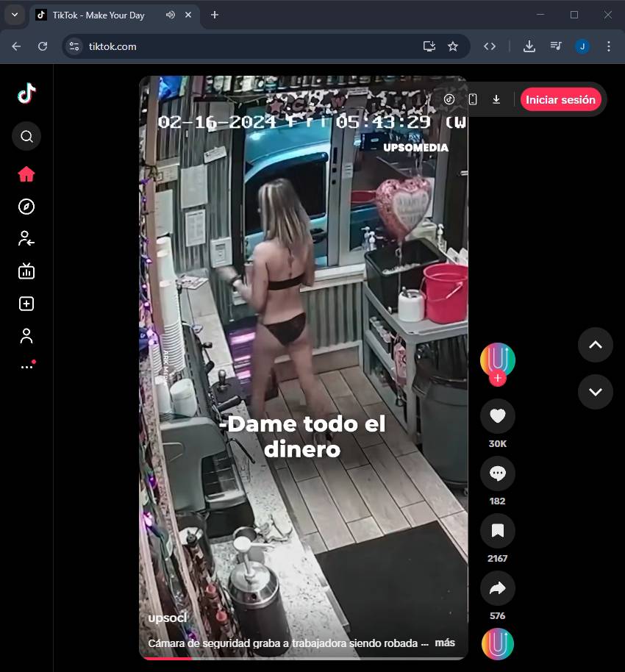The width and height of the screenshot is (625, 672).
Task: Go to the Home feed icon
Action: (26, 174)
